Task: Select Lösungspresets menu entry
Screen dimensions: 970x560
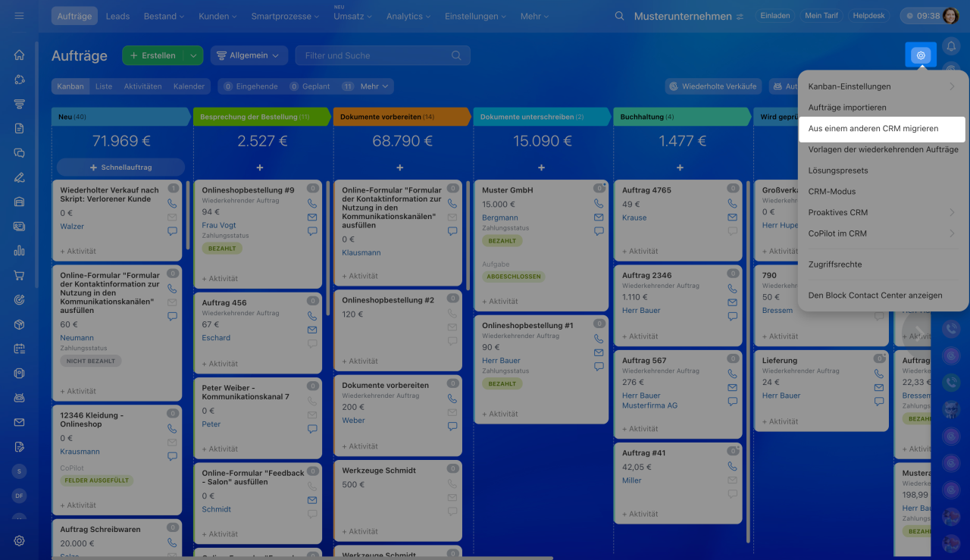Action: pyautogui.click(x=883, y=171)
